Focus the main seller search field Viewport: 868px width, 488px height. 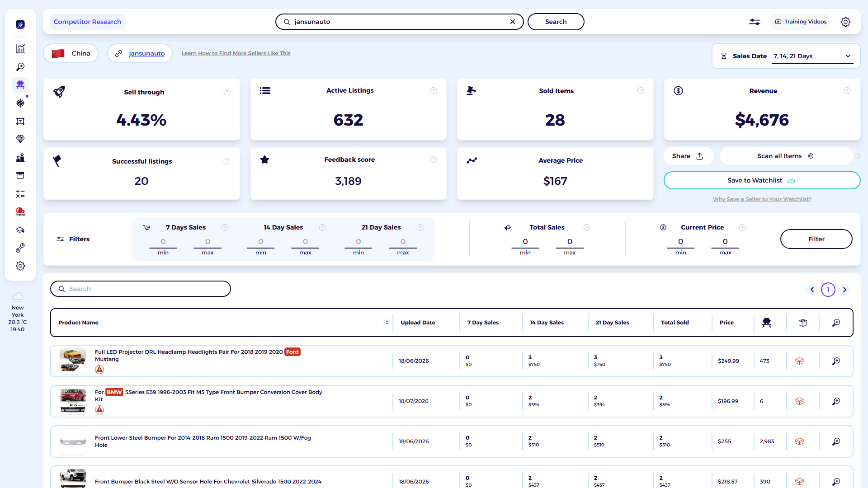399,22
